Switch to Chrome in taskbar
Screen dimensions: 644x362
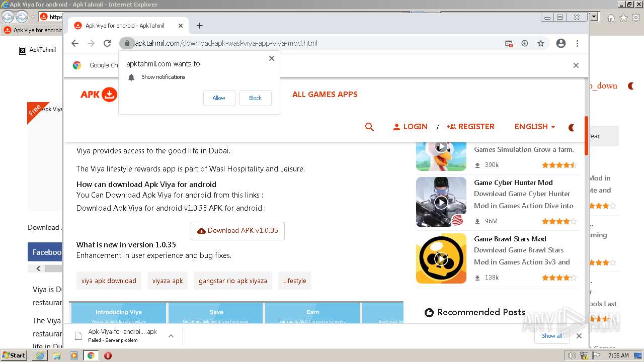point(91,355)
